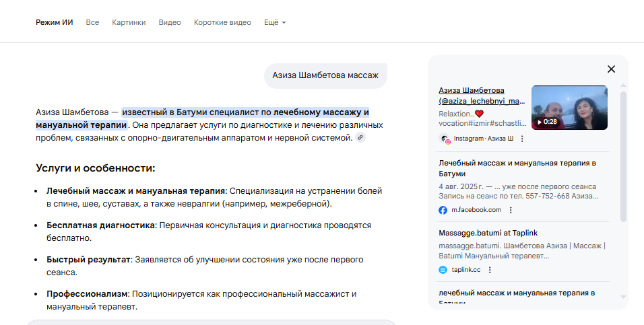
Task: Open the "Картинки" tab
Action: tap(129, 22)
